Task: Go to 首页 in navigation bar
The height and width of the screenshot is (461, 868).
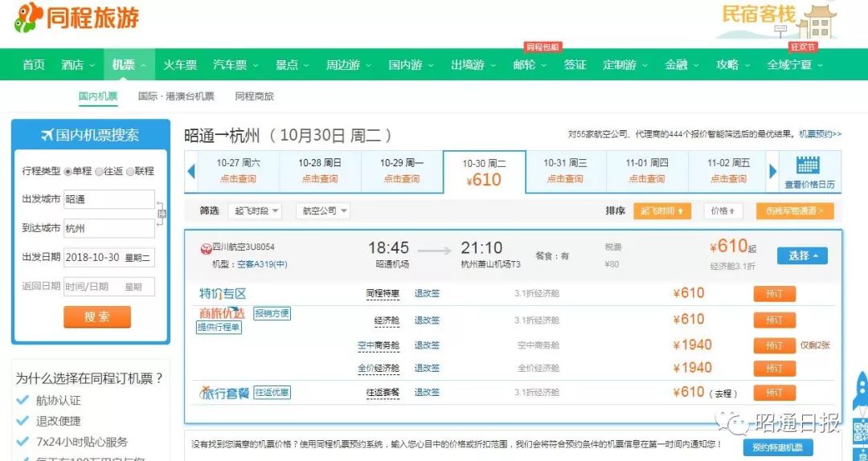Action: tap(34, 65)
